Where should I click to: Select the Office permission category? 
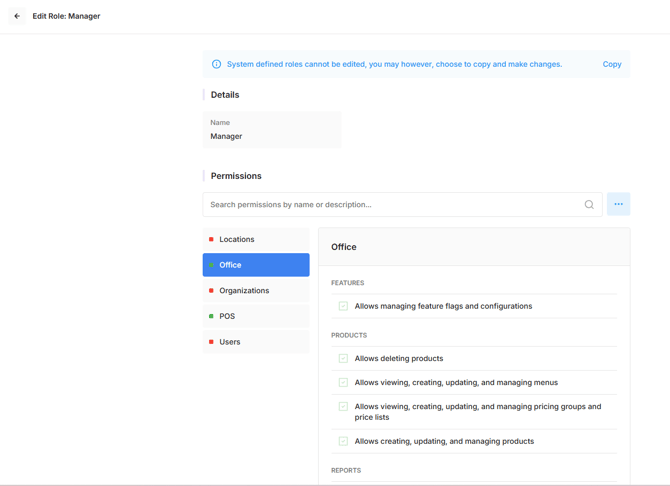coord(256,265)
